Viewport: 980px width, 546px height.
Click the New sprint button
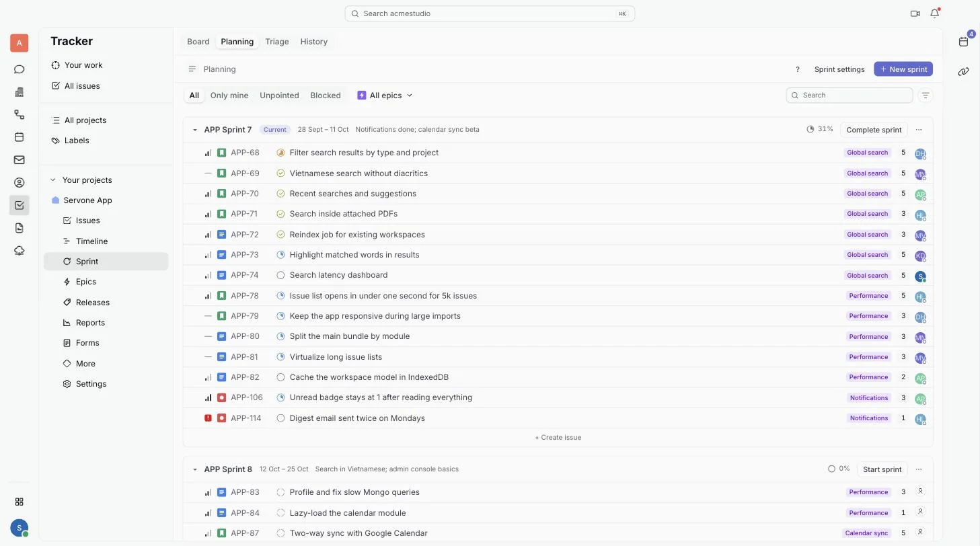click(x=903, y=69)
